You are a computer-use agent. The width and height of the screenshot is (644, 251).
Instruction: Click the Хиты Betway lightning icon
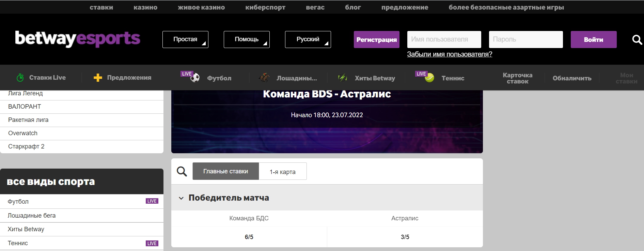tap(342, 78)
